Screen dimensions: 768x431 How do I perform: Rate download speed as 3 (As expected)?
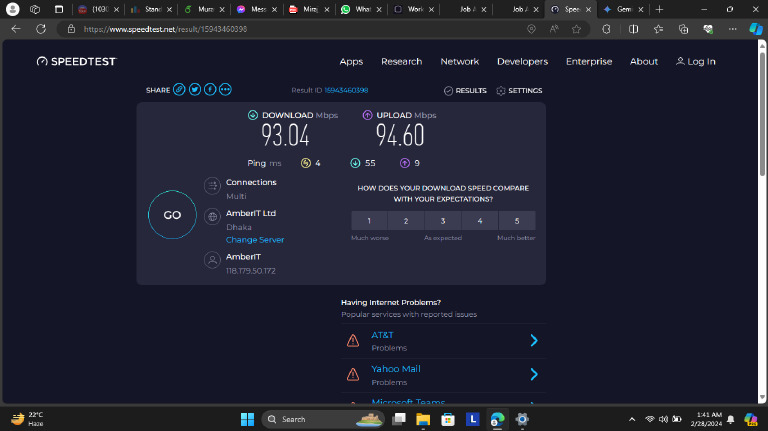point(443,221)
